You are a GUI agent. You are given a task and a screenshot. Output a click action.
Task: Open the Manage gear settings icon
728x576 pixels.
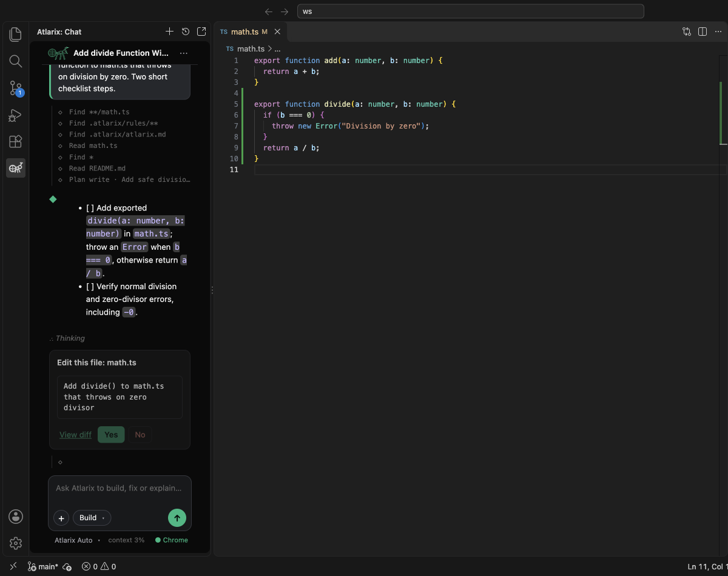pos(16,543)
